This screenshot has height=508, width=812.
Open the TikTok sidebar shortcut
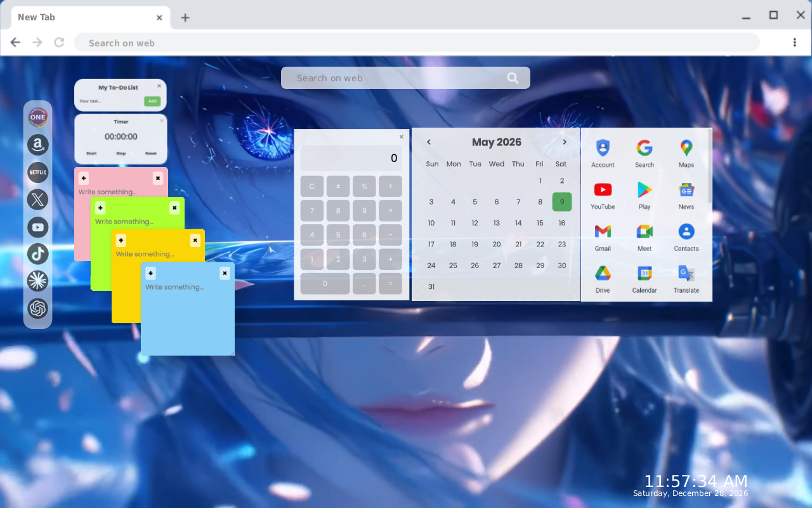point(38,254)
